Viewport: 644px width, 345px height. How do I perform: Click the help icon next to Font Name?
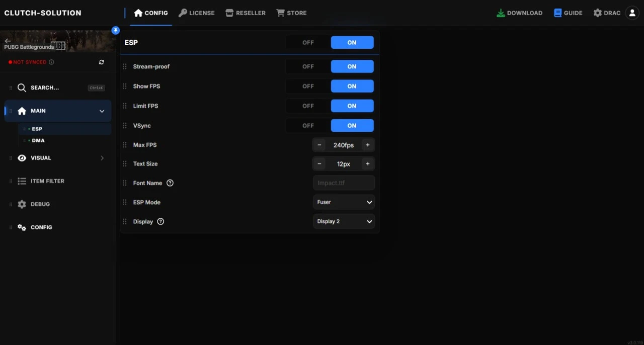(170, 183)
